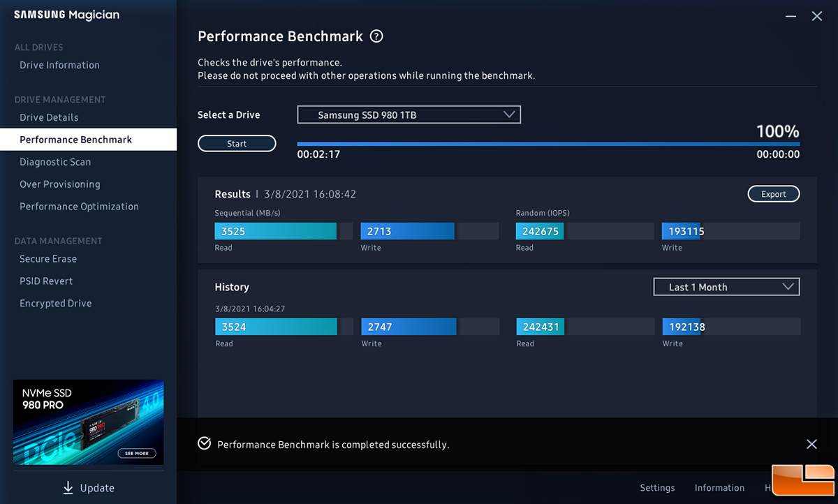Click the 100% progress percentage
Viewport: 838px width, 504px height.
point(778,131)
